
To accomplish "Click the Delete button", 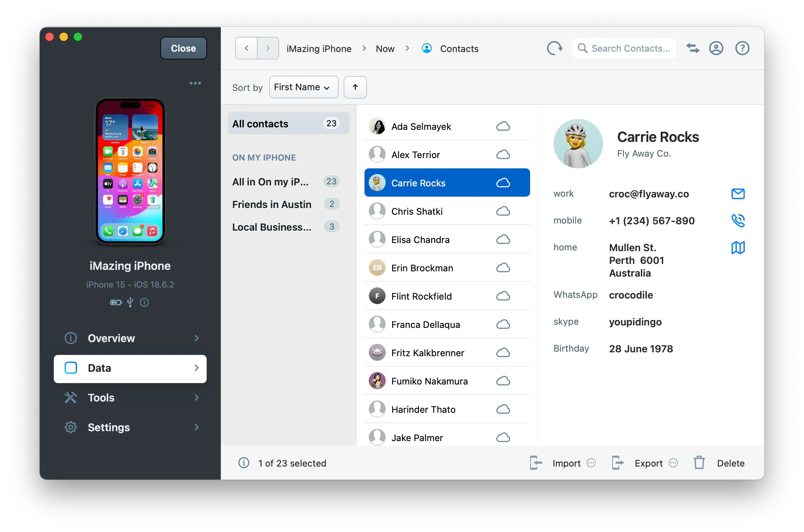I will click(x=720, y=463).
